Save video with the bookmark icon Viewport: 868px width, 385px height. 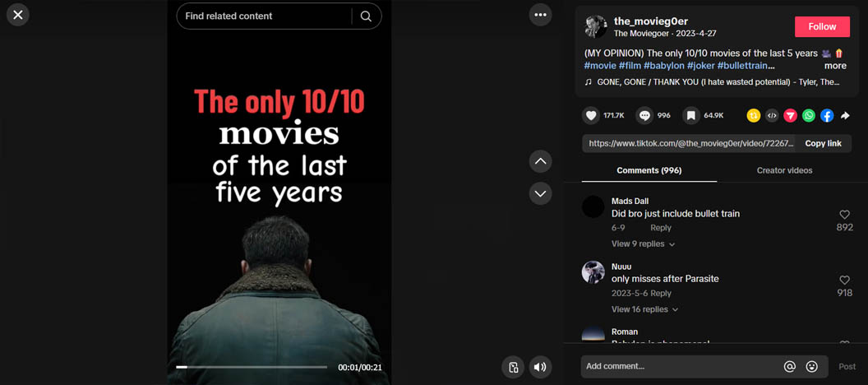pos(690,116)
